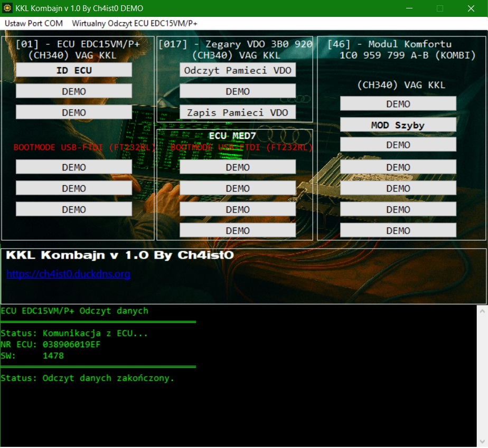
Task: Click the log scrollbar down arrow
Action: [482, 441]
